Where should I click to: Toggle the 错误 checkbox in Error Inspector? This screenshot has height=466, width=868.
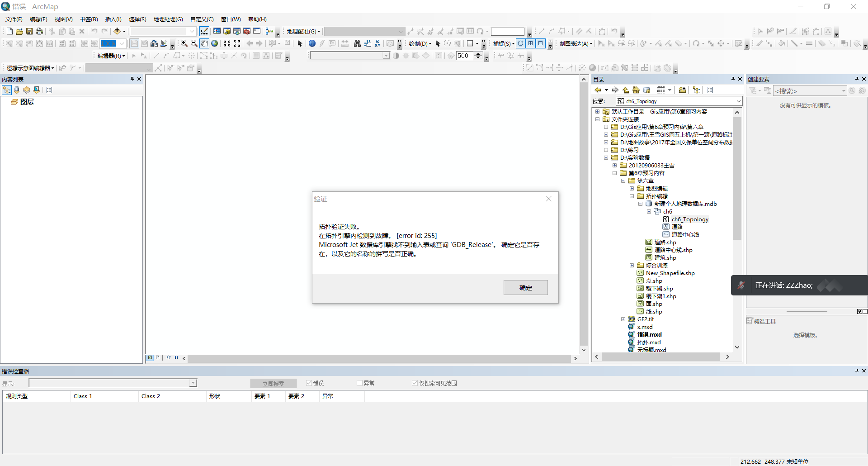point(309,383)
